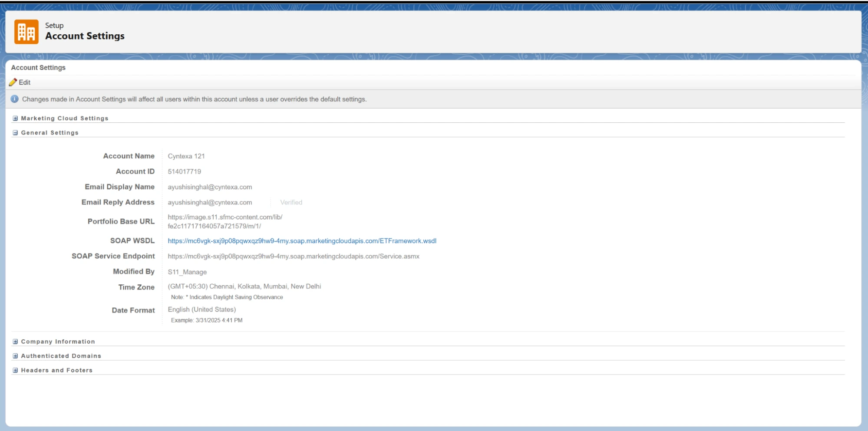
Task: Click the Edit text button
Action: pyautogui.click(x=25, y=82)
